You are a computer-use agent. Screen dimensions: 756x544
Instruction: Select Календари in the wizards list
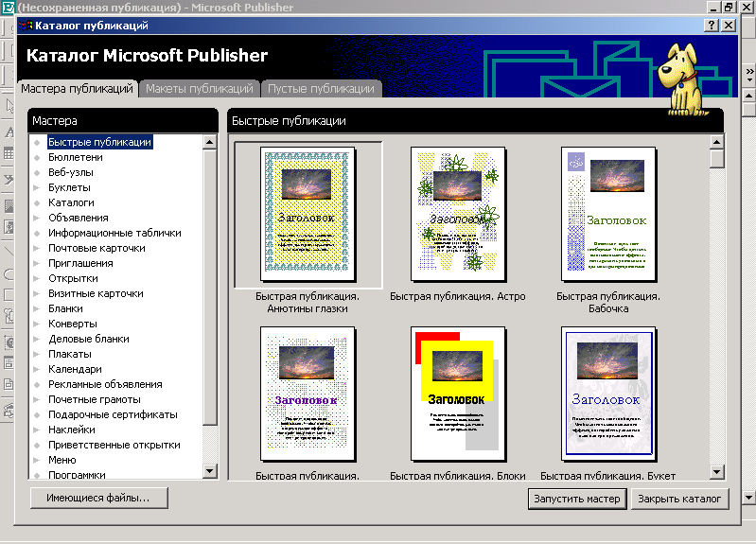tap(75, 369)
